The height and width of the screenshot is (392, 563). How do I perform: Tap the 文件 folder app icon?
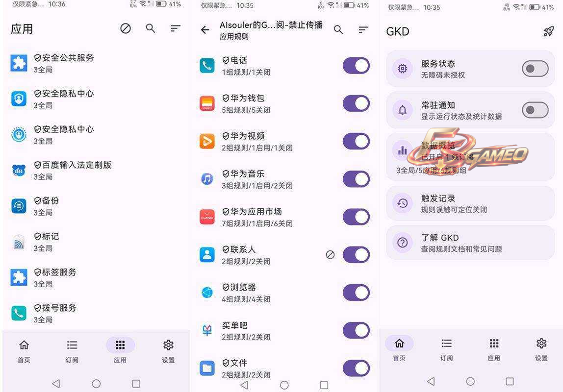click(207, 368)
